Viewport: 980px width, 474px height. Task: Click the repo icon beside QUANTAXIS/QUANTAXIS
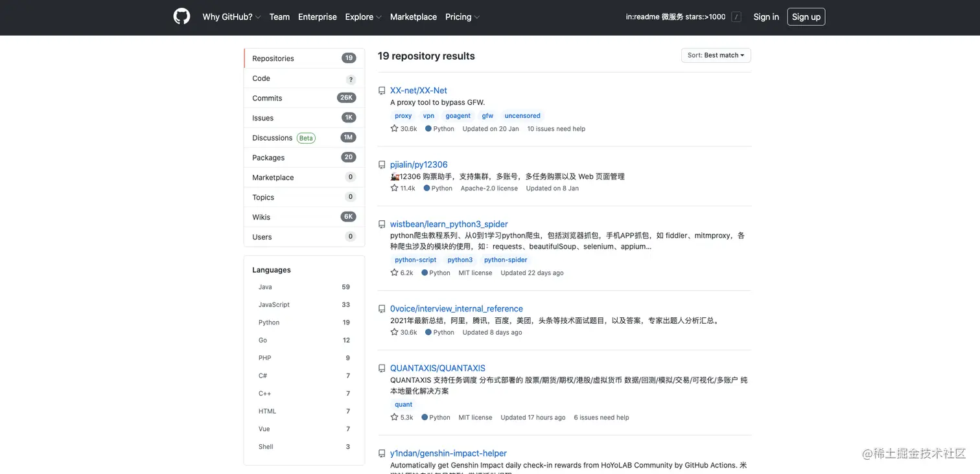click(382, 368)
